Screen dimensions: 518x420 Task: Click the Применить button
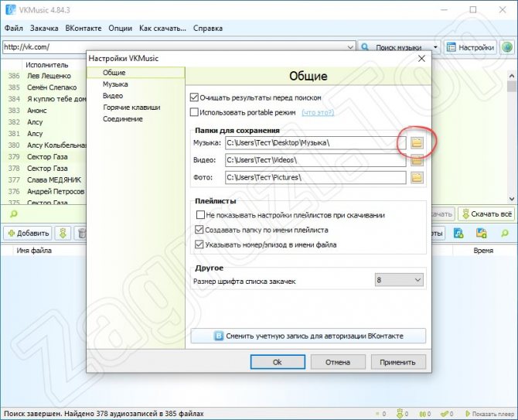[x=398, y=362]
